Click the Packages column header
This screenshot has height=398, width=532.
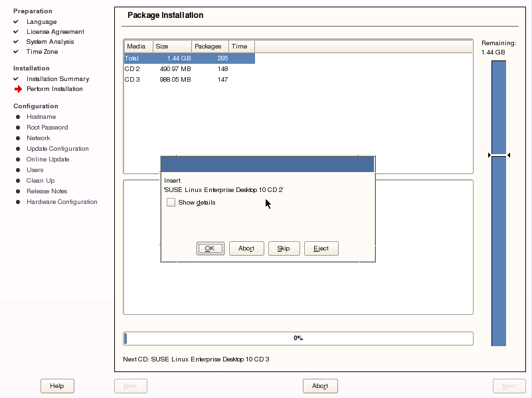click(x=211, y=47)
